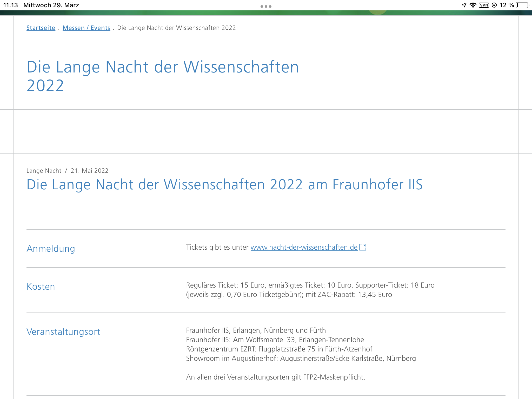532x399 pixels.
Task: Click the Anmeldung section label
Action: tap(51, 249)
